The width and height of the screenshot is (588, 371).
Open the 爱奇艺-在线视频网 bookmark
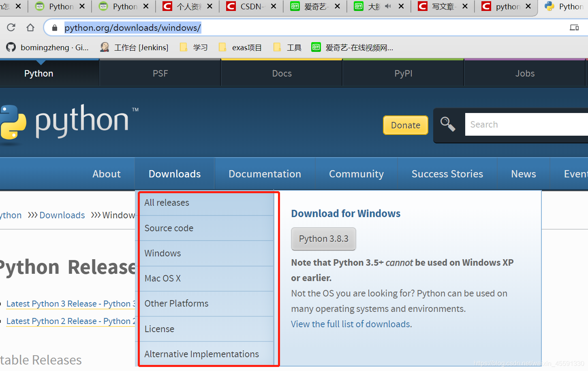(x=352, y=47)
